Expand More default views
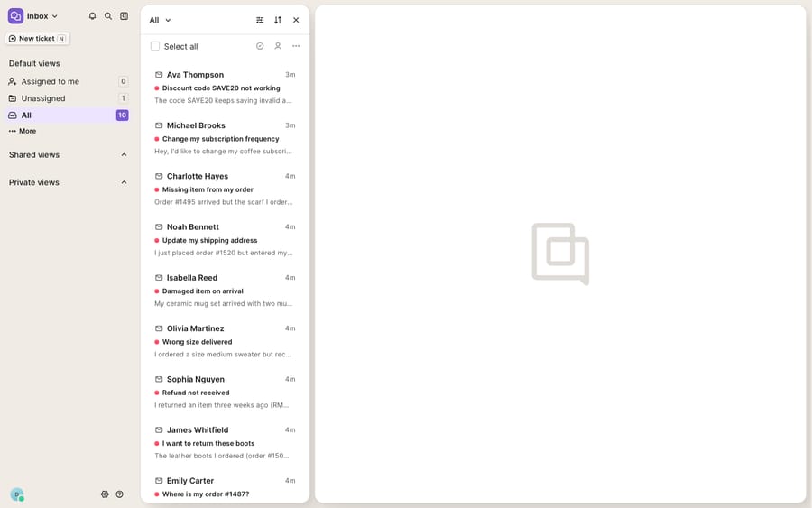The width and height of the screenshot is (812, 508). [23, 131]
